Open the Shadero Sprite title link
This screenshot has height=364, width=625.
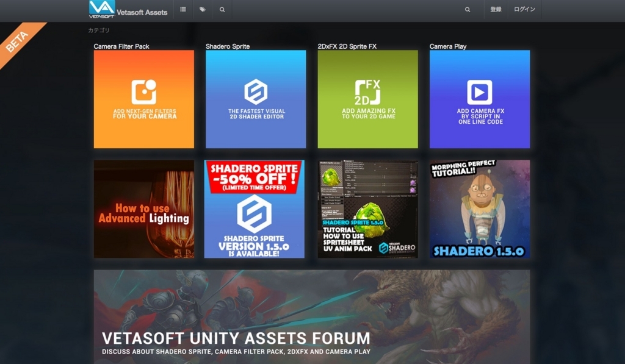228,46
